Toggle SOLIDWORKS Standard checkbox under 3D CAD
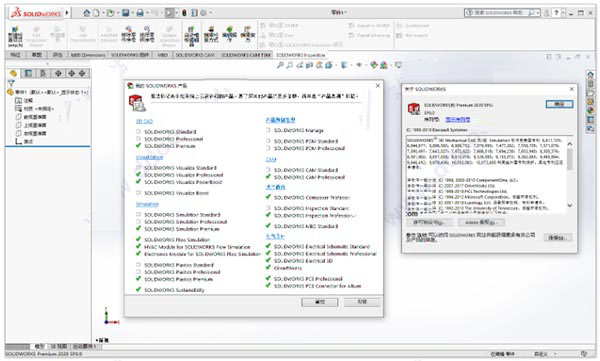600x361 pixels. (x=138, y=132)
